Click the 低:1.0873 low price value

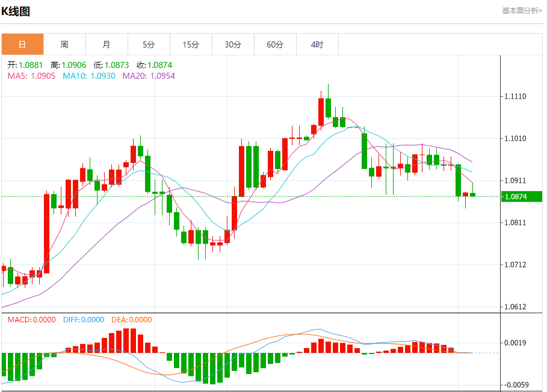(x=111, y=65)
